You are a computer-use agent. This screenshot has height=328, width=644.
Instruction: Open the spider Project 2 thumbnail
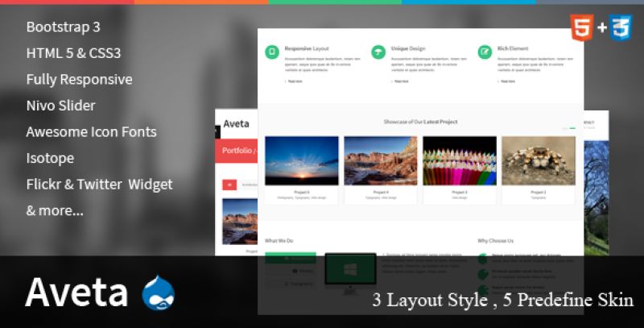[x=539, y=160]
